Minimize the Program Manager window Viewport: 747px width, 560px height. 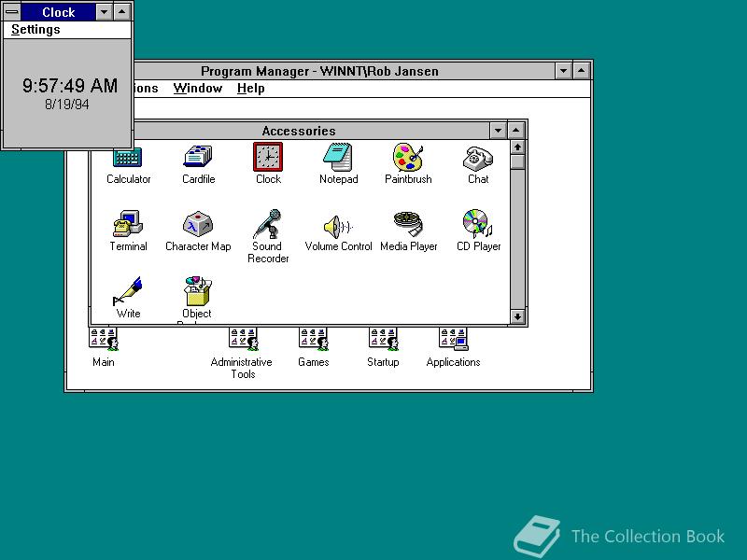(564, 71)
